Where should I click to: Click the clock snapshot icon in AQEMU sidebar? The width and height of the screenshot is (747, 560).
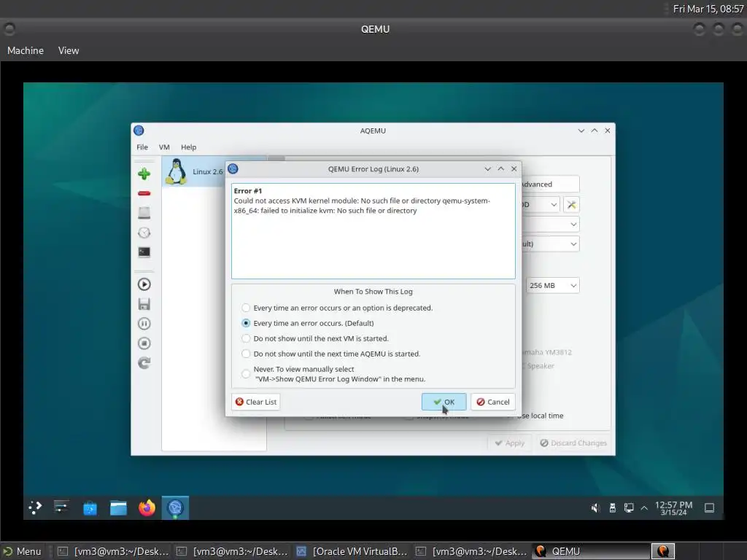point(144,233)
